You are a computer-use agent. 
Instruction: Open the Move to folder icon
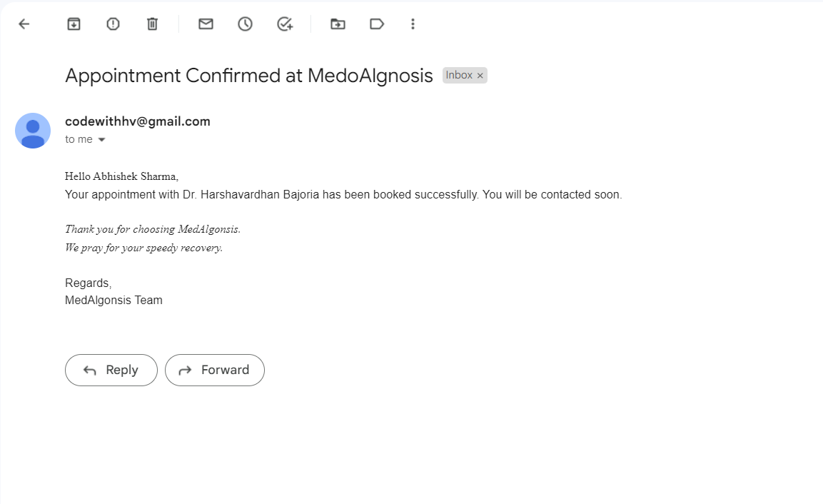click(x=338, y=24)
